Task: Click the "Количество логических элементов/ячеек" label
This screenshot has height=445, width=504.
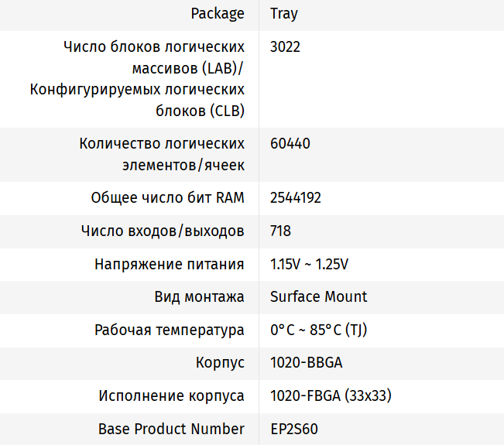Action: pyautogui.click(x=162, y=154)
